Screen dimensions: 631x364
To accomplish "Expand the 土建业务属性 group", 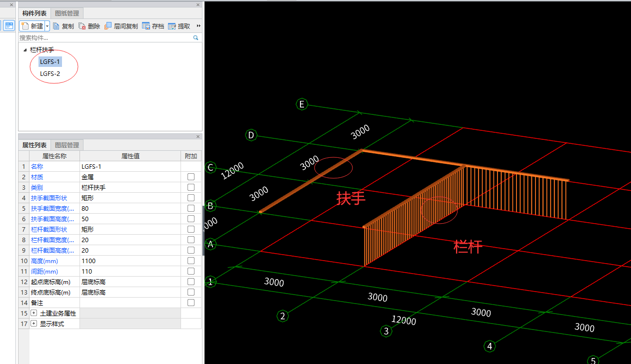I will [x=34, y=313].
